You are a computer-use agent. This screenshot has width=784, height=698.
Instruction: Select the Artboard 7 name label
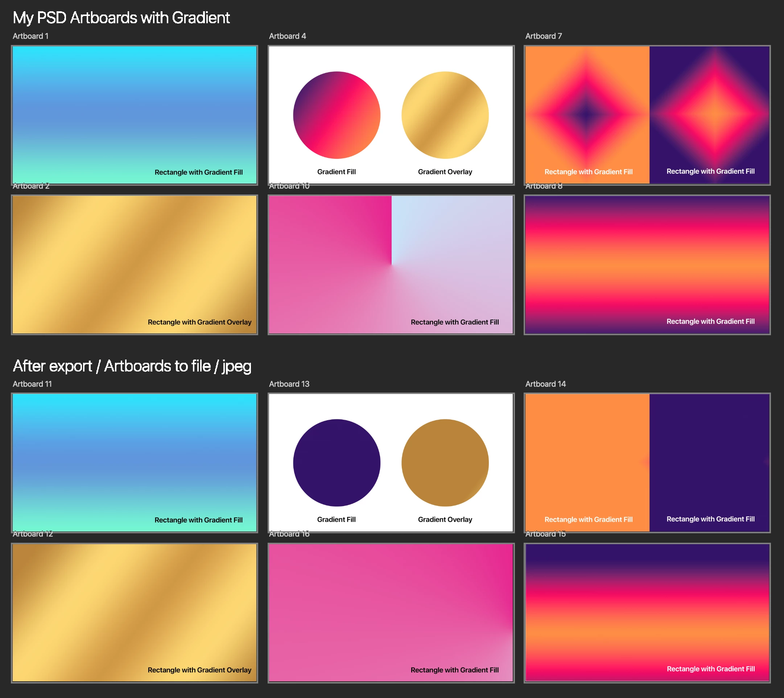[543, 36]
